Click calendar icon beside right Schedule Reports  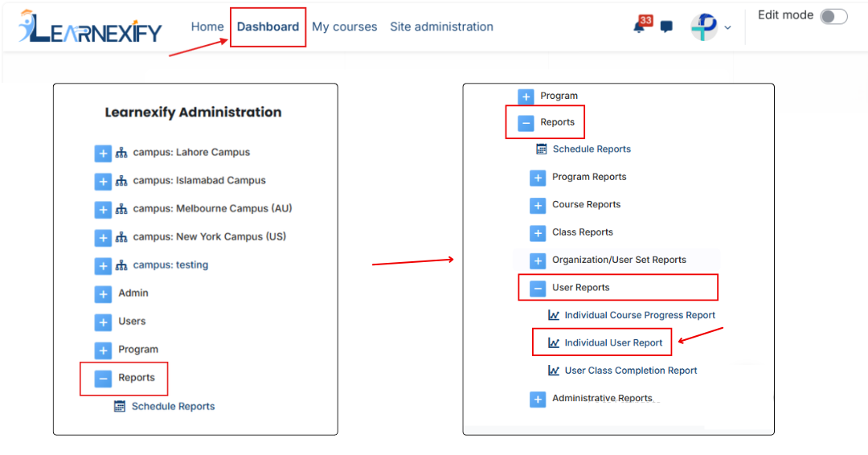pos(542,149)
